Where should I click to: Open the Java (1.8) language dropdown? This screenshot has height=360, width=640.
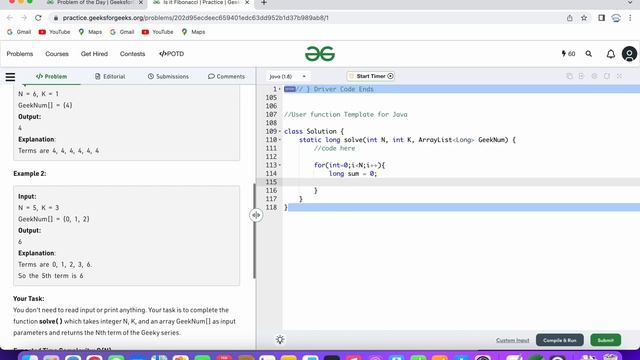287,76
